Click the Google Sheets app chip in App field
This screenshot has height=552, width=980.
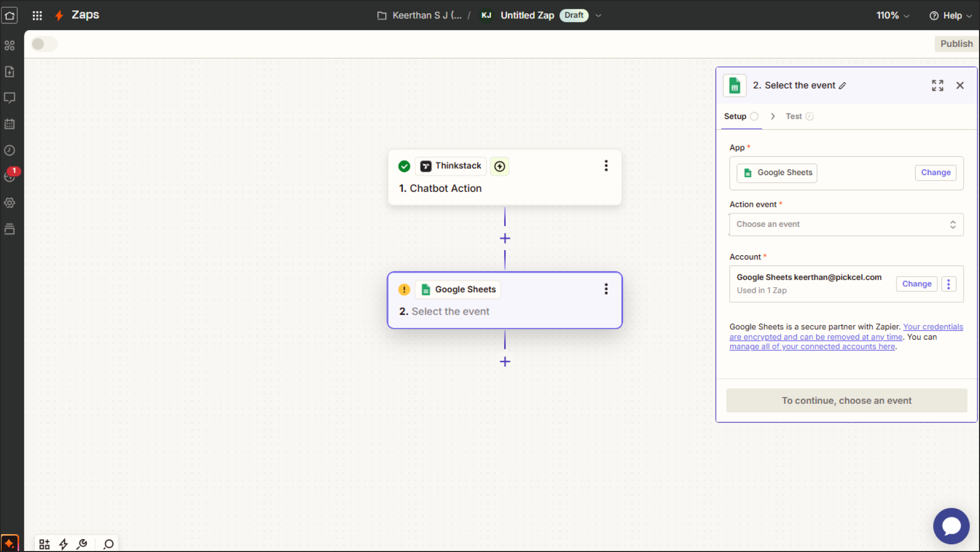[x=777, y=173]
